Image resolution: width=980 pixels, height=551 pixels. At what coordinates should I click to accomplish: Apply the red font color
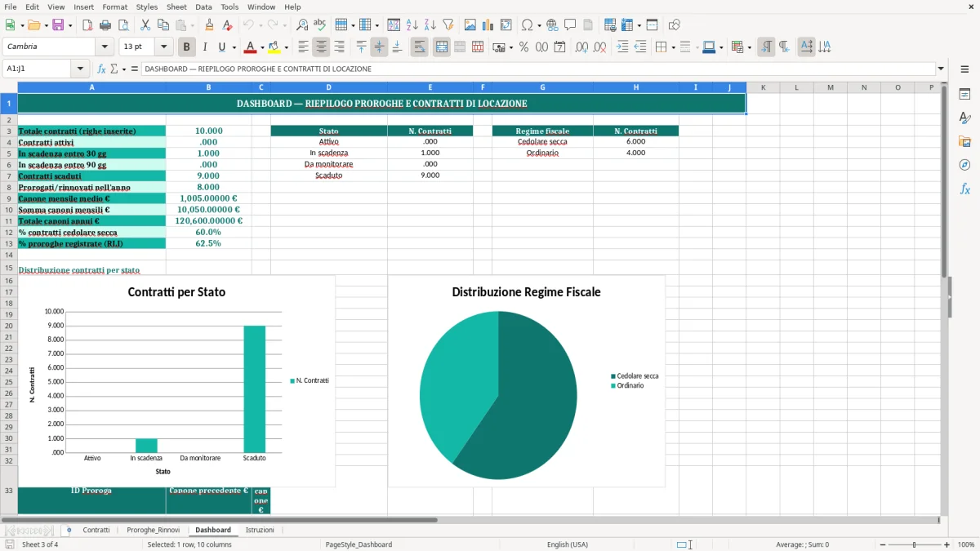(x=251, y=47)
